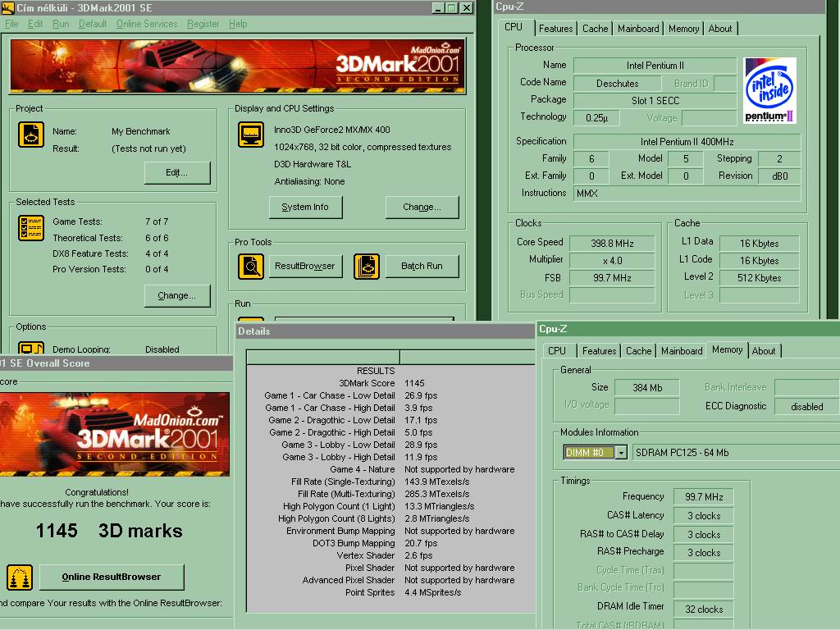
Task: Click the Intel Pentium II name field
Action: 655,66
